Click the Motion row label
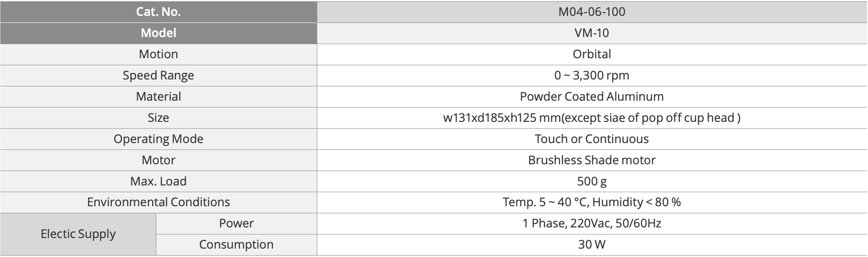This screenshot has height=257, width=868. (158, 54)
